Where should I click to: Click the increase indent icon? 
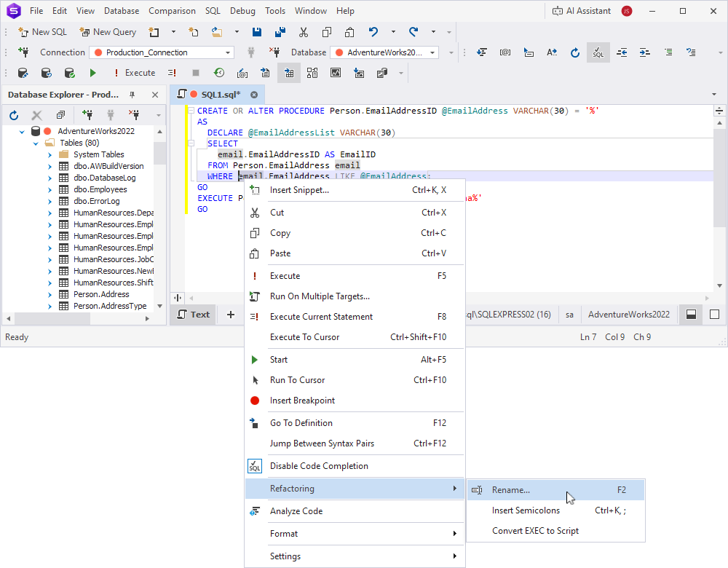point(645,52)
